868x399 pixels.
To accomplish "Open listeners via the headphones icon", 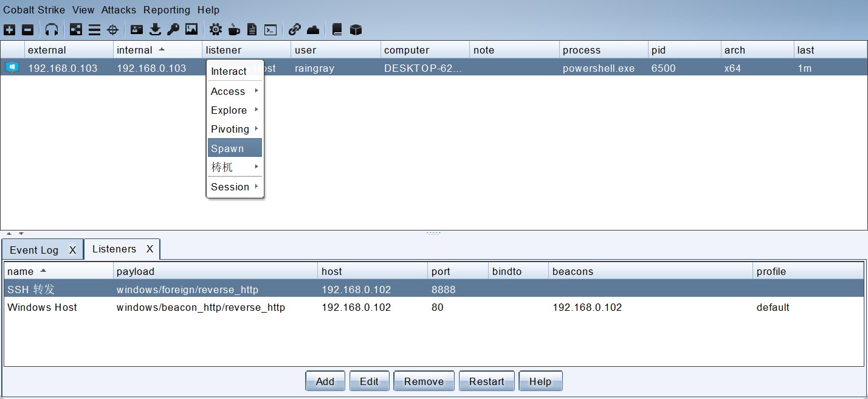I will pyautogui.click(x=52, y=29).
